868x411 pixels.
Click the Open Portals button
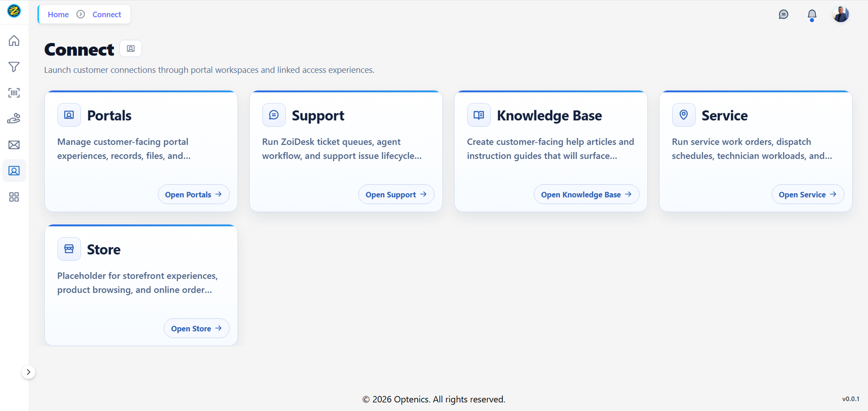[x=194, y=194]
